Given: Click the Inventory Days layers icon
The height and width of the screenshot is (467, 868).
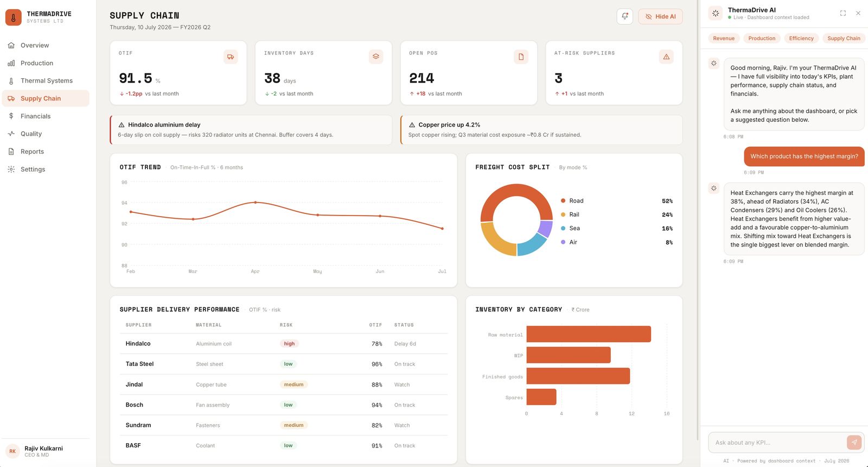Looking at the screenshot, I should (x=376, y=56).
